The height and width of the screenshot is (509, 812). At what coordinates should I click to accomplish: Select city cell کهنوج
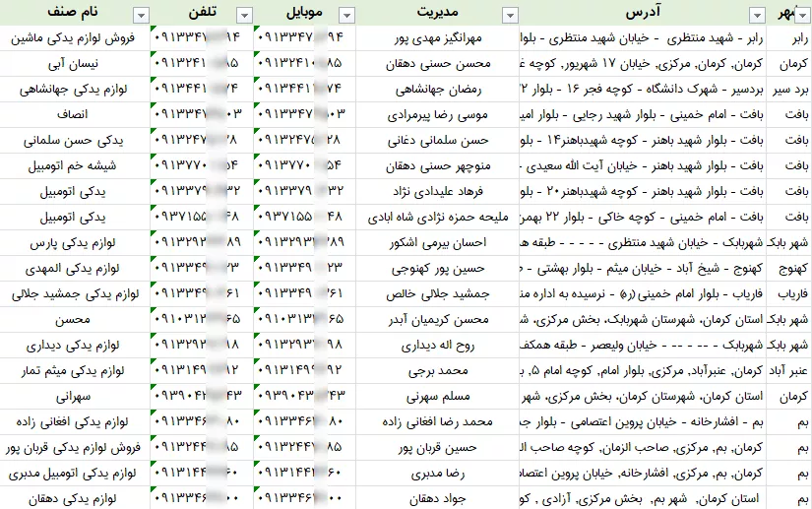coord(789,269)
